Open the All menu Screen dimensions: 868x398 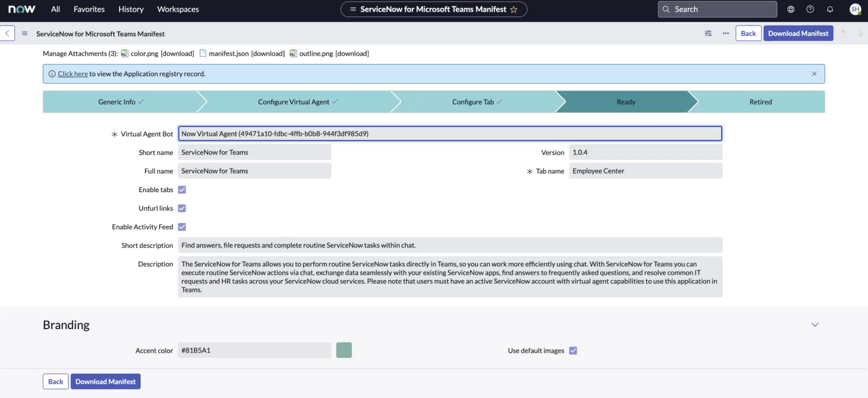[55, 9]
